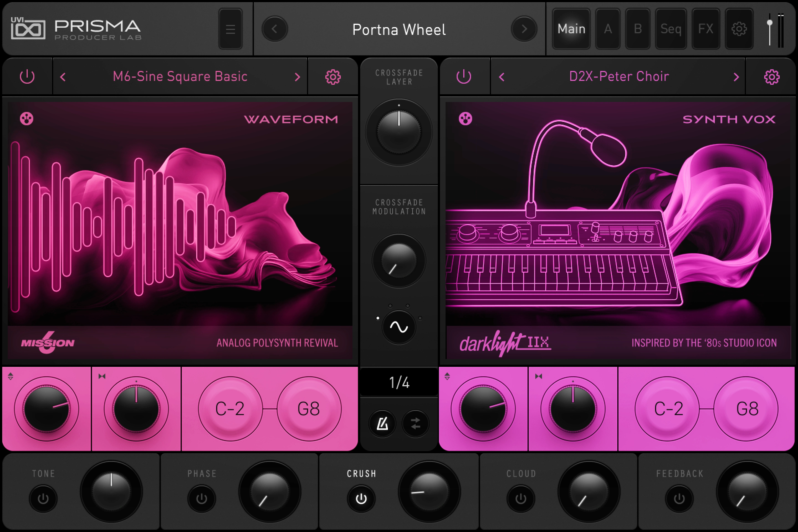
Task: Toggle the metronome tempo sync button
Action: [382, 423]
